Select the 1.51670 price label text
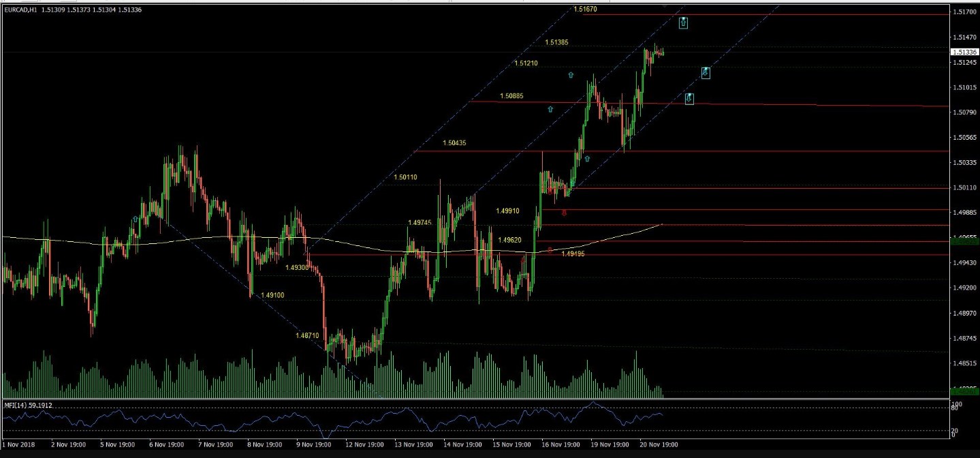The width and height of the screenshot is (980, 458). pyautogui.click(x=585, y=10)
